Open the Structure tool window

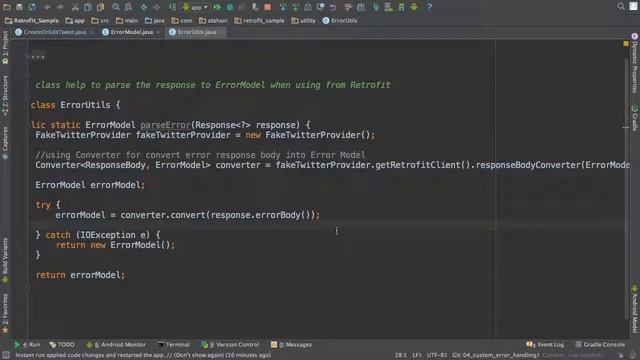(5, 96)
